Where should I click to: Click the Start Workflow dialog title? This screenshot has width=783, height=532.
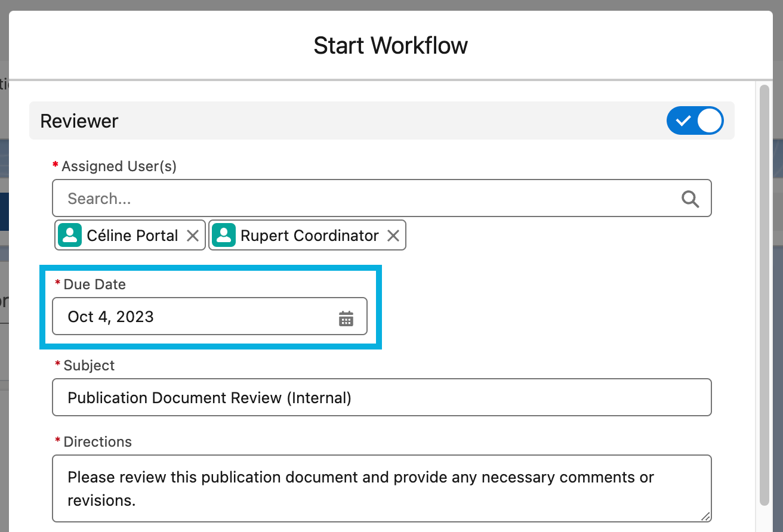point(391,46)
